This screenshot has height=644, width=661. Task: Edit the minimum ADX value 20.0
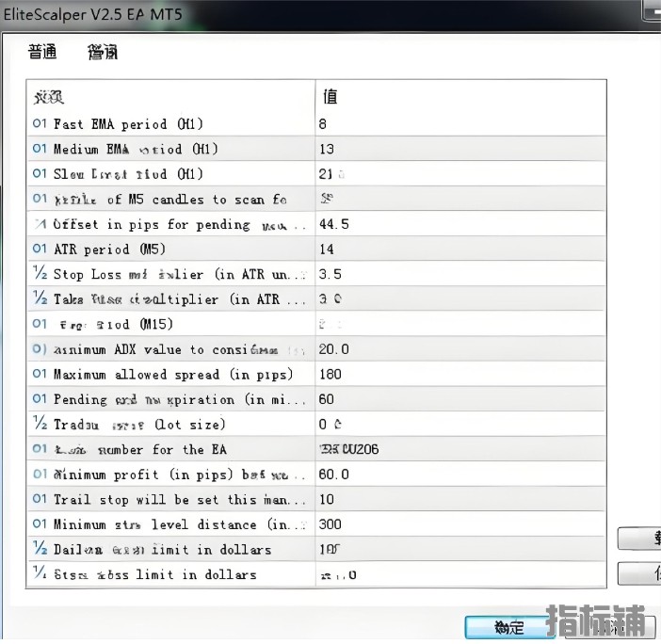point(334,349)
